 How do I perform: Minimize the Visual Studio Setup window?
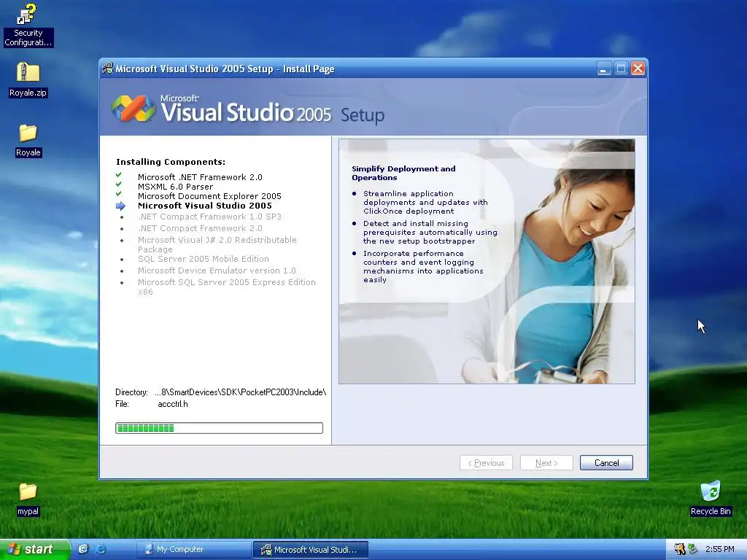603,69
